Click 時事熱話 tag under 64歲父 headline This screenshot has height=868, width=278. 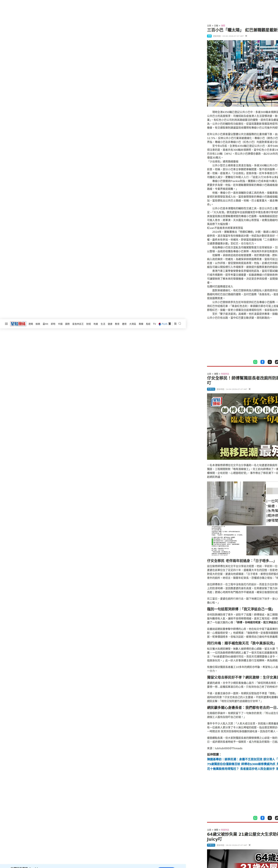point(211,845)
